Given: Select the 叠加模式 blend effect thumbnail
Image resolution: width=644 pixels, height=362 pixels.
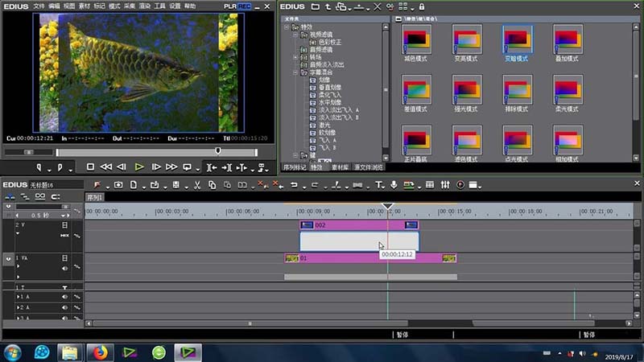Looking at the screenshot, I should (567, 41).
